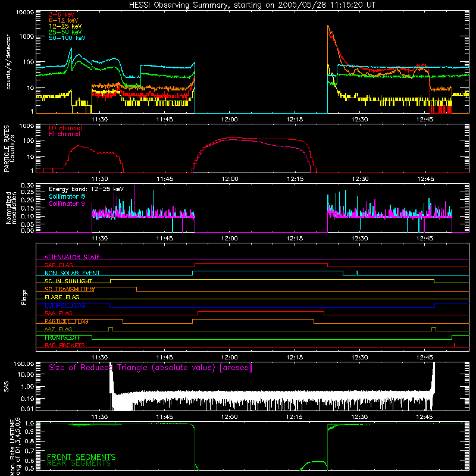Click the yellow 12-25 keV legend entry
Image resolution: width=476 pixels, height=476 pixels.
[x=65, y=26]
